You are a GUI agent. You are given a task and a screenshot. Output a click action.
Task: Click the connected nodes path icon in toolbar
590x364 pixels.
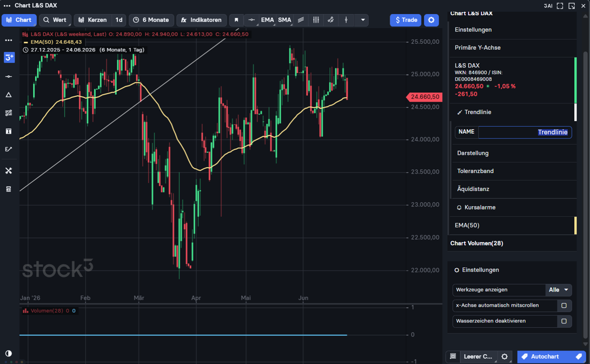[x=331, y=20]
